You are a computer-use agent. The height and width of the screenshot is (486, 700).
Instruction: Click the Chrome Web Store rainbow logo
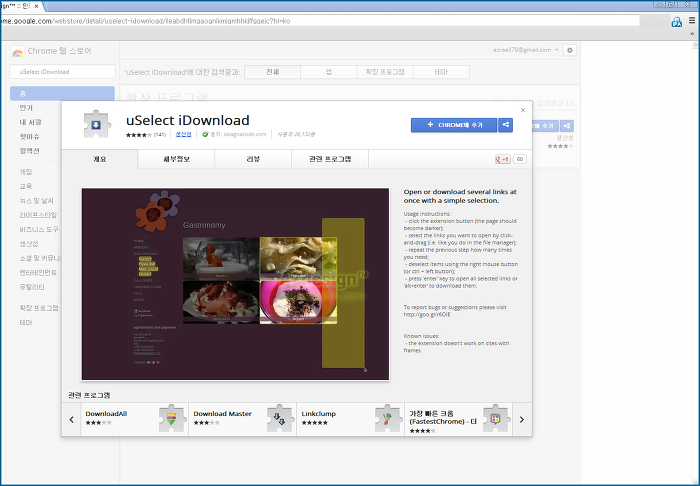(x=17, y=52)
